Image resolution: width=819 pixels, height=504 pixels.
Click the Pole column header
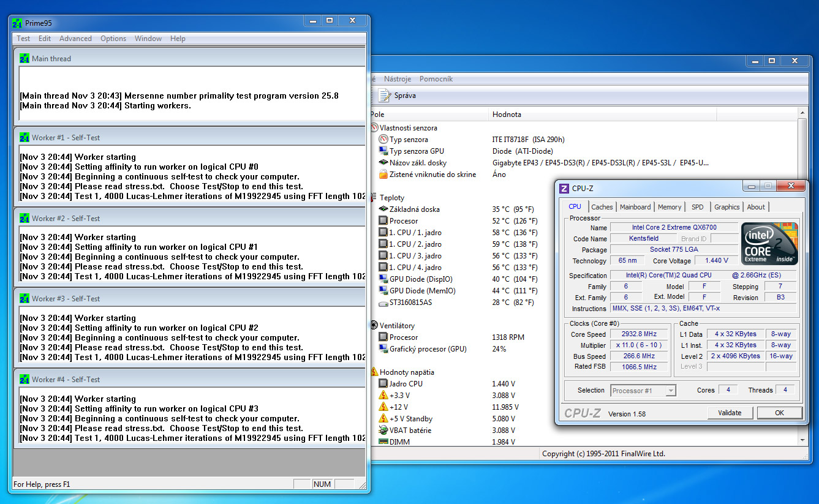coord(429,115)
